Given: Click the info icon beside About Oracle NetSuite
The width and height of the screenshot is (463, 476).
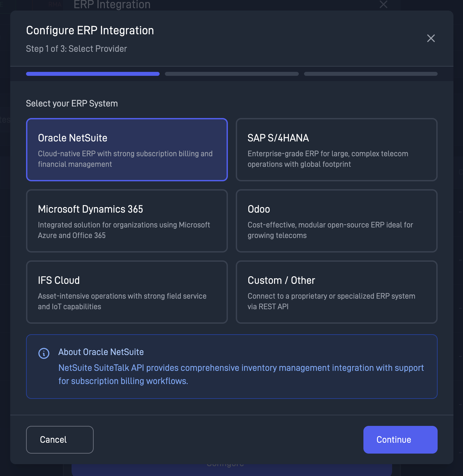Looking at the screenshot, I should coord(44,353).
